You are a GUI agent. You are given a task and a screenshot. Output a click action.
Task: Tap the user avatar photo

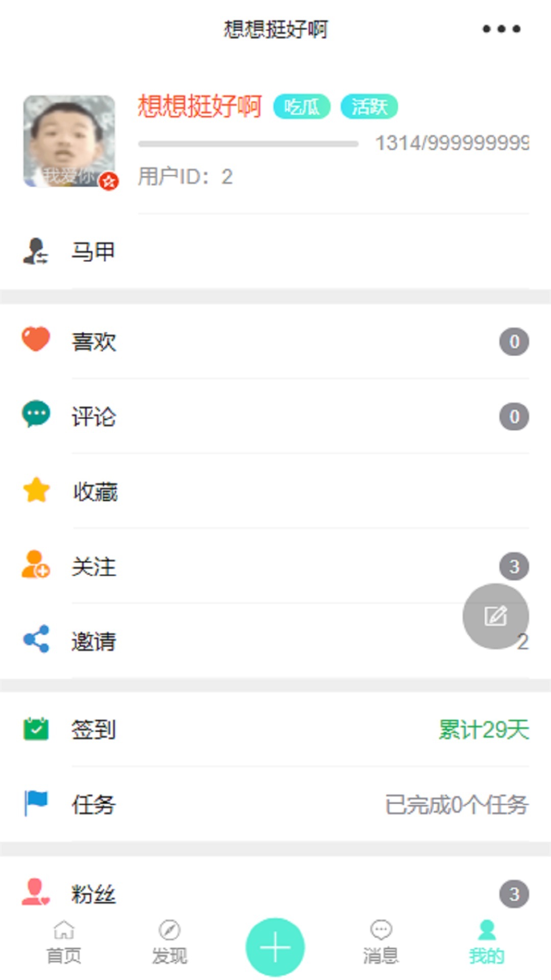(69, 141)
